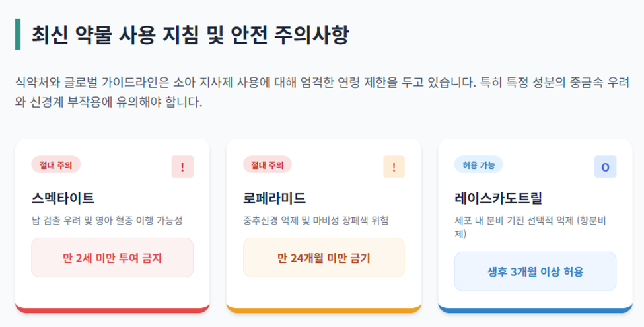
Task: Click the orange exclamation icon on 로페라미드 card
Action: [394, 166]
